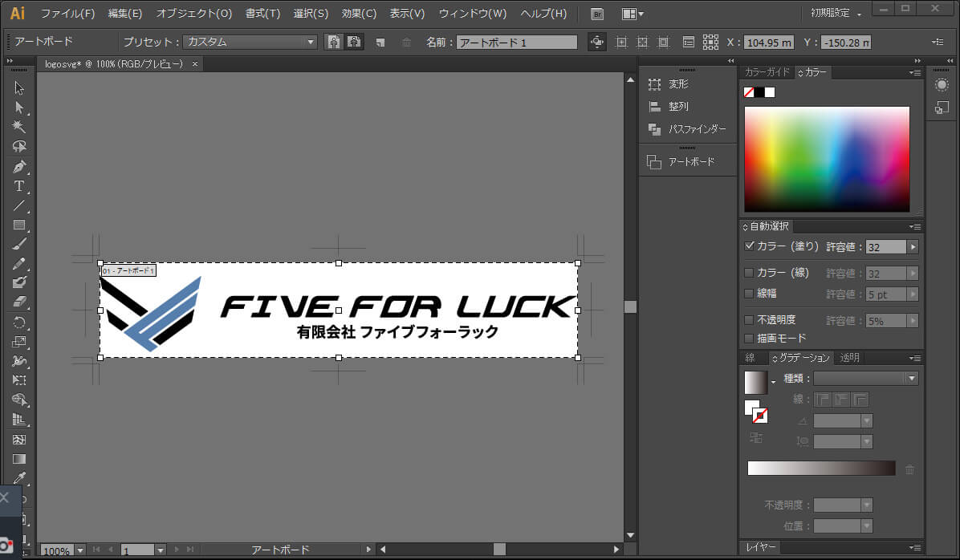The width and height of the screenshot is (960, 560).
Task: Activate the Type tool
Action: coord(19,186)
